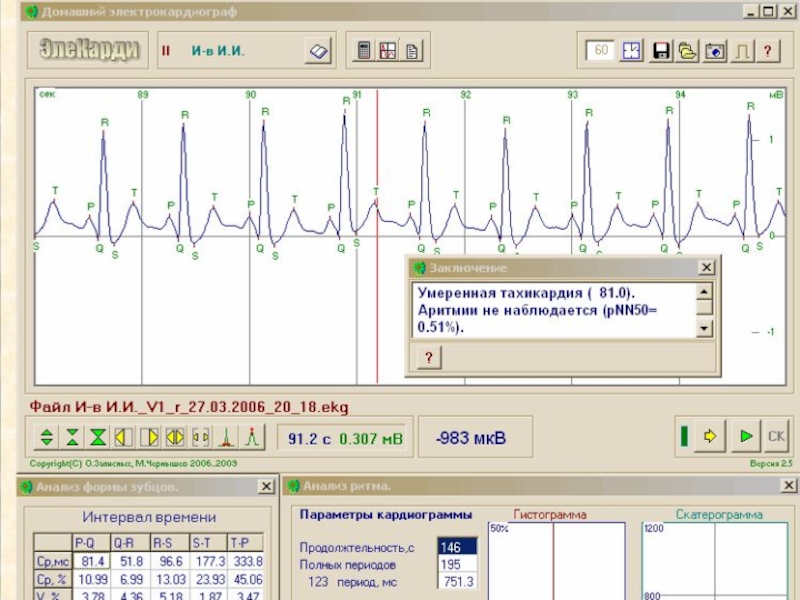The height and width of the screenshot is (600, 800).
Task: Open the calculator icon in top toolbar
Action: [x=364, y=51]
